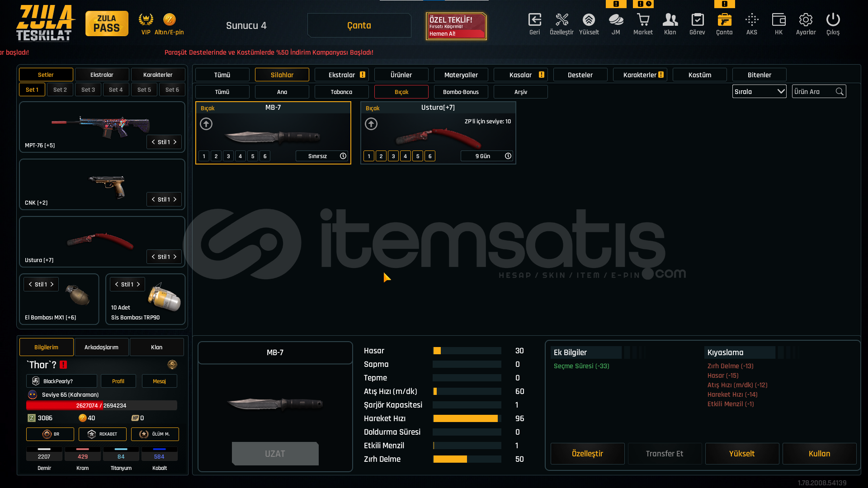
Task: Select the Tabanca weapon filter
Action: 342,92
